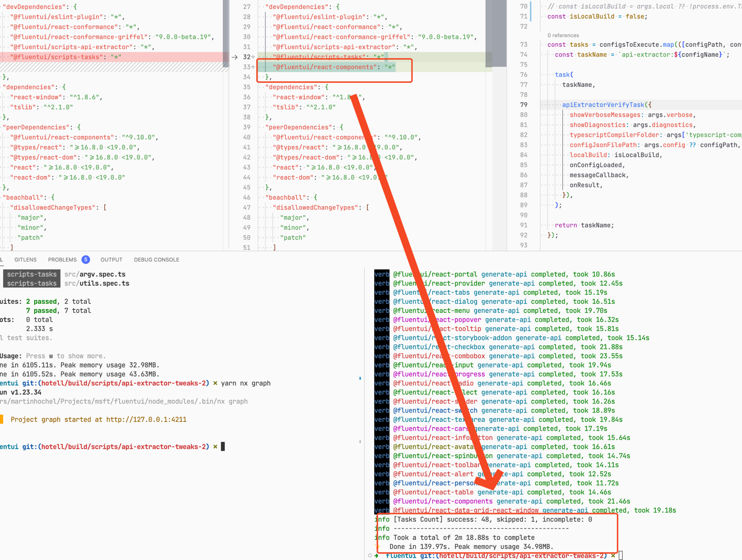The image size is (742, 560).
Task: Click 'localBuild: isLocalBuild,' on line 84
Action: [x=616, y=155]
